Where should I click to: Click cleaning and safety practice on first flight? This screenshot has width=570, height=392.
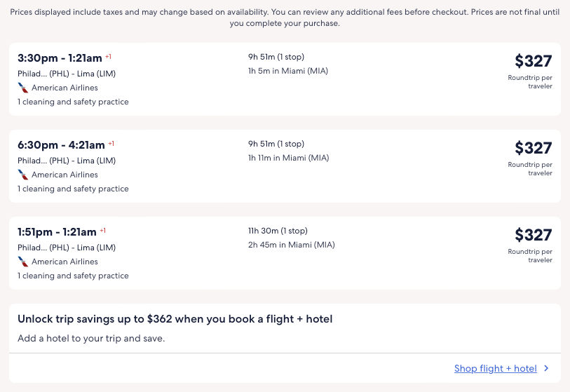click(x=73, y=102)
